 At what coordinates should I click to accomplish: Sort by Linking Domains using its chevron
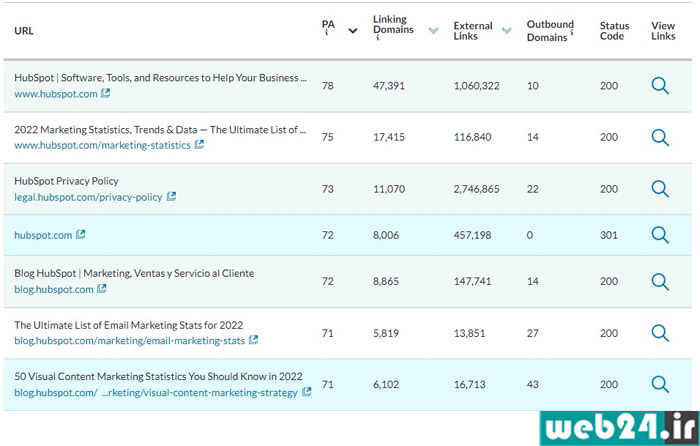433,31
